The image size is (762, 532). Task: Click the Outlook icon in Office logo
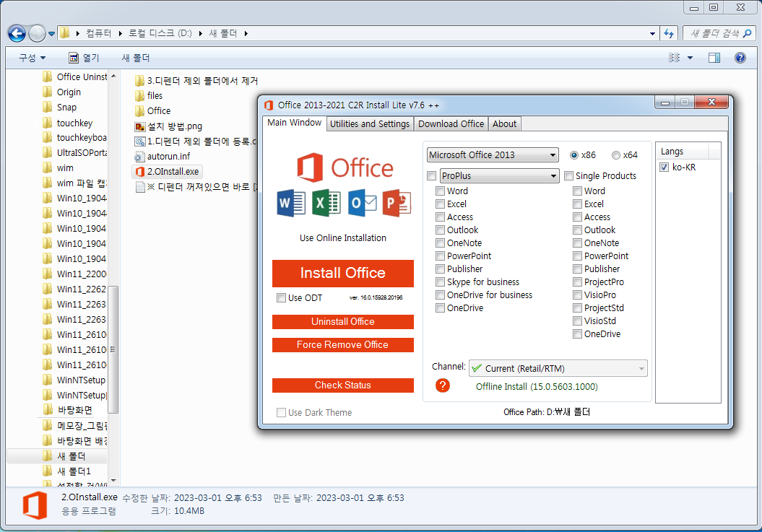[362, 203]
